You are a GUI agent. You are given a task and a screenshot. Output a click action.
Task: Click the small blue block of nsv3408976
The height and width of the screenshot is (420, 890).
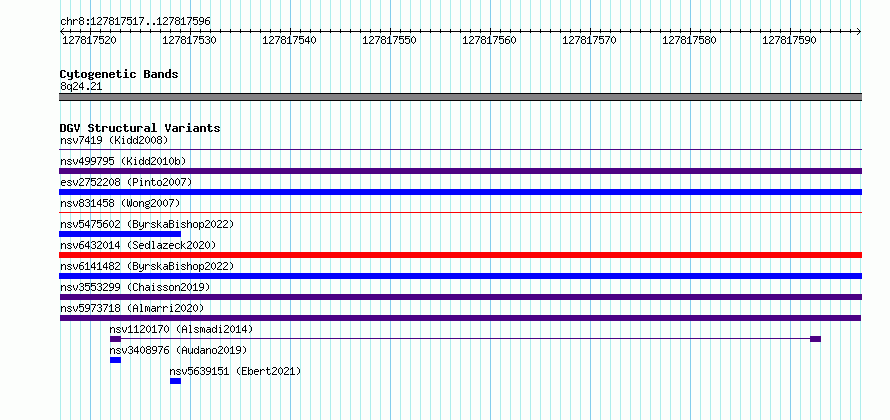click(x=115, y=360)
